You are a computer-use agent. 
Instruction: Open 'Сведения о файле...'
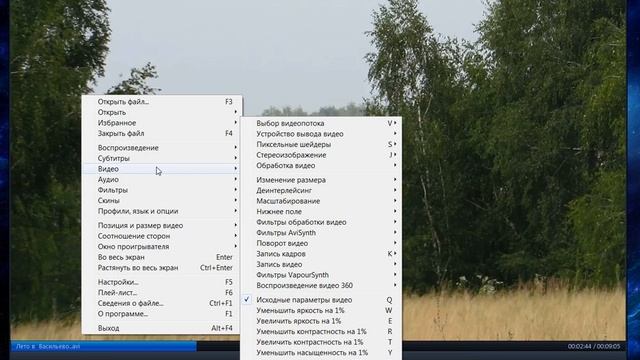point(162,304)
